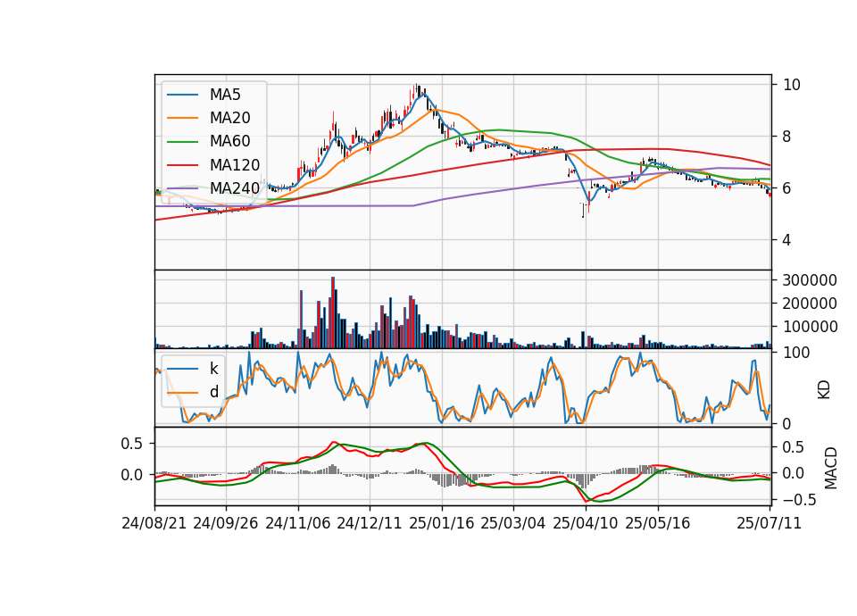Screen dimensions: 857x616
Task: Click the purple MA240 legend line
Action: point(182,188)
